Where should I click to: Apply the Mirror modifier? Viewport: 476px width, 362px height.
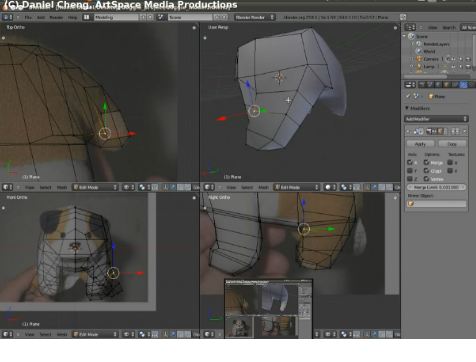click(420, 144)
